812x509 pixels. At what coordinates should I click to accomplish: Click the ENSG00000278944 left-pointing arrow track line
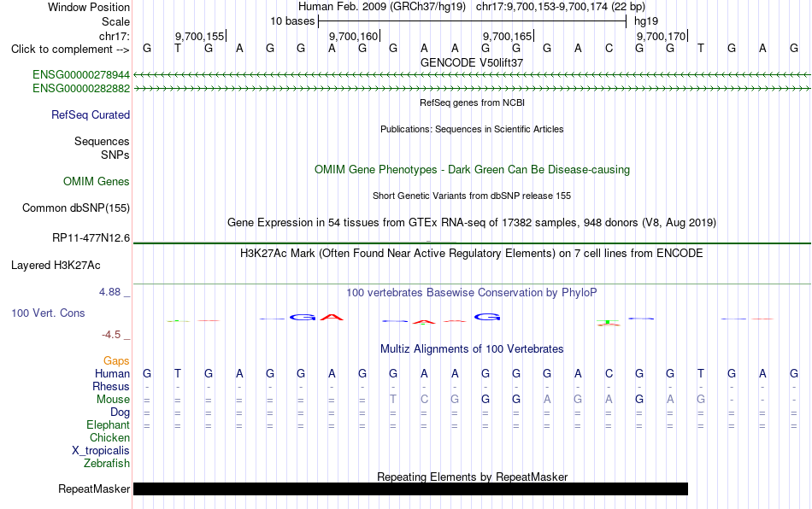[x=472, y=75]
